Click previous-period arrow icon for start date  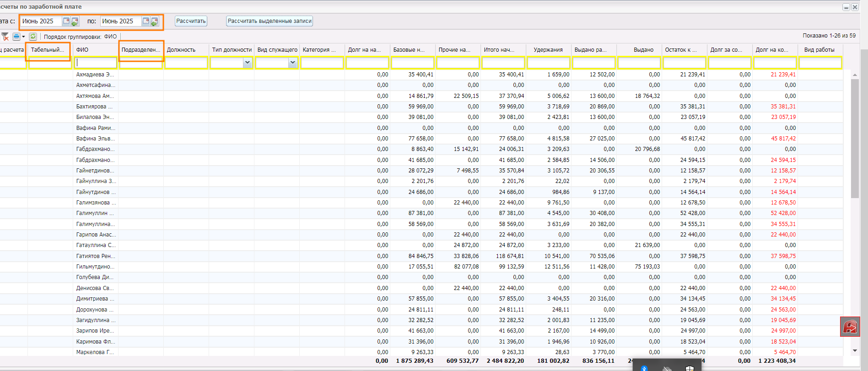tap(75, 22)
